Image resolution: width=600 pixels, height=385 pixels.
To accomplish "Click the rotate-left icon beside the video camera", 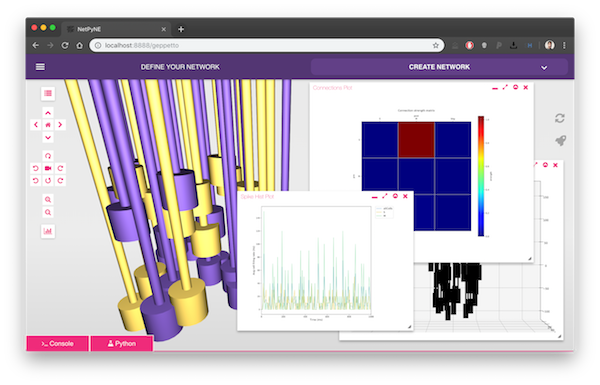I will [x=36, y=168].
